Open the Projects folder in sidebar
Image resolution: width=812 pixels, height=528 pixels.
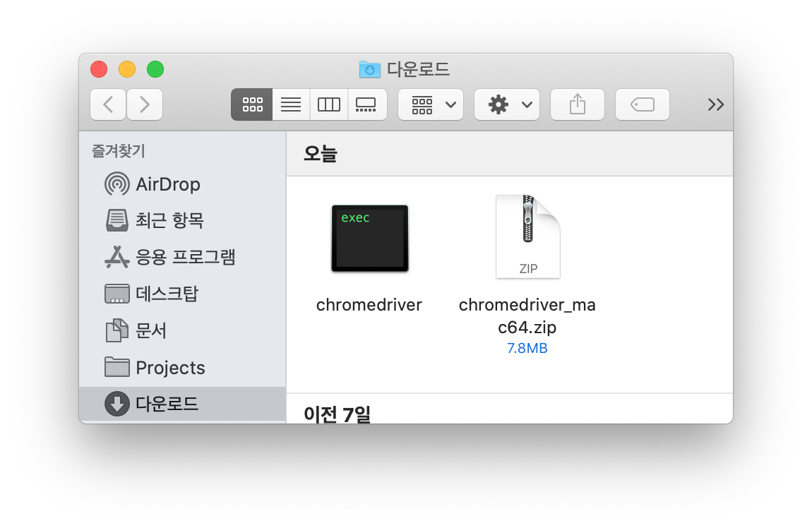click(181, 368)
